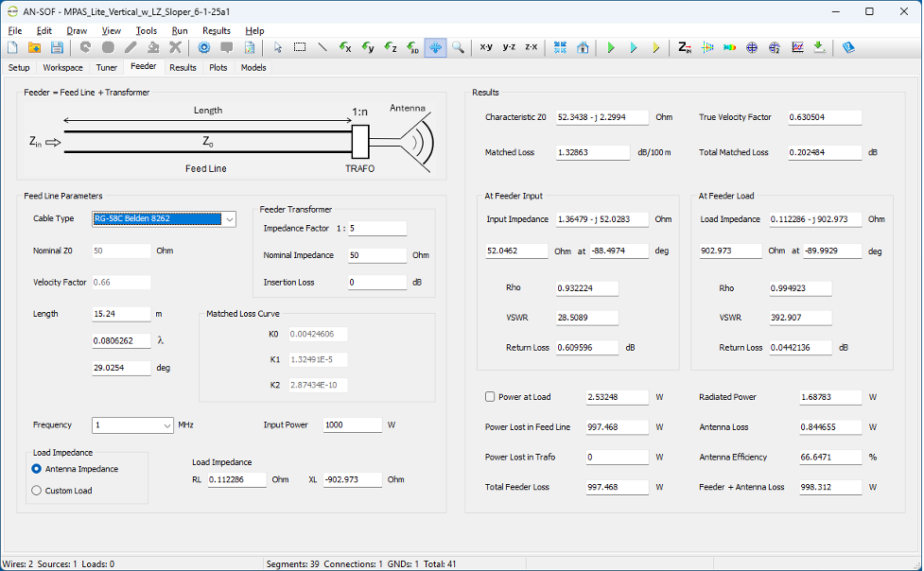Open the Draw menu

click(x=77, y=30)
